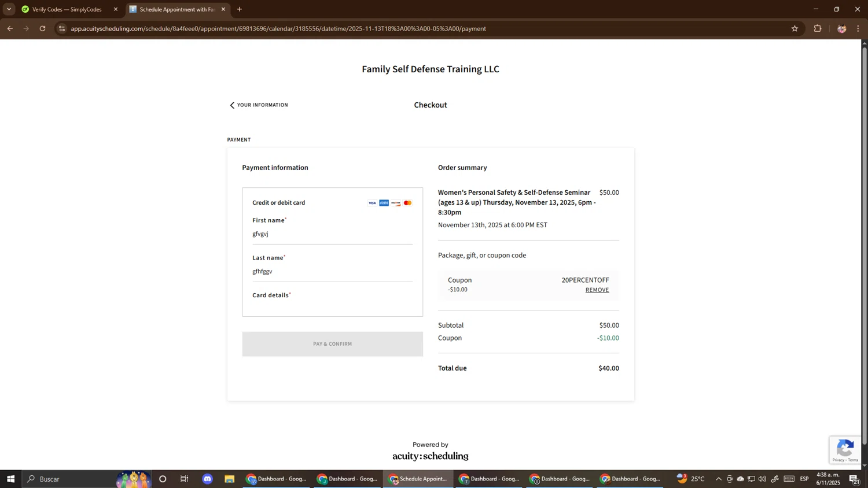
Task: Switch to Verify Codes SimplyCodes tab
Action: pyautogui.click(x=67, y=9)
